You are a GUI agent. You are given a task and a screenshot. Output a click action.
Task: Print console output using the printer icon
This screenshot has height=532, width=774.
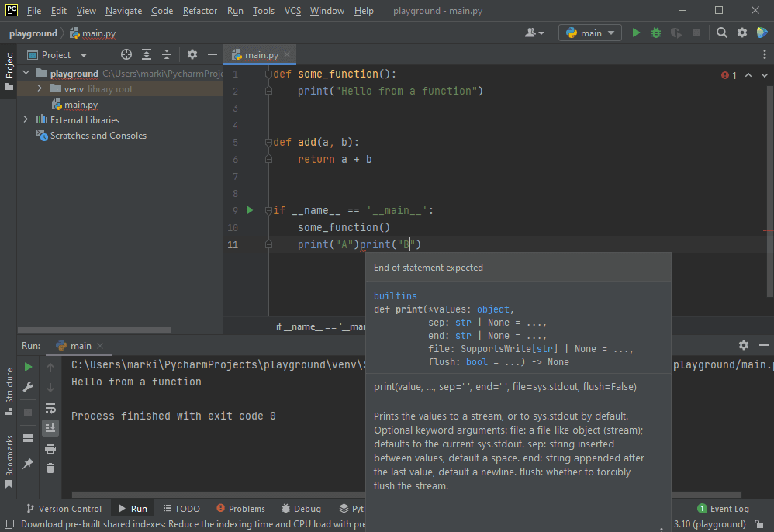coord(50,448)
